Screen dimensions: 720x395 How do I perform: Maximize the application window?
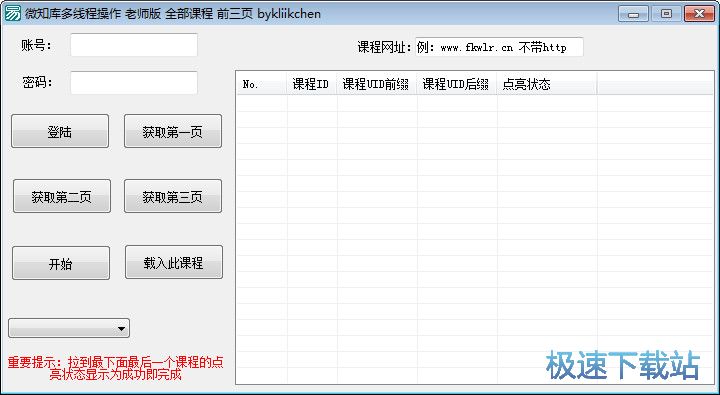pos(666,13)
